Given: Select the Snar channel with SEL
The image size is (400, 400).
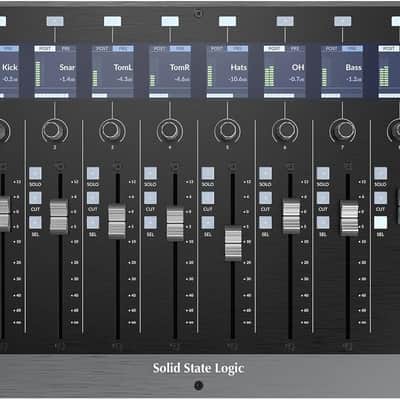Looking at the screenshot, I should point(35,223).
